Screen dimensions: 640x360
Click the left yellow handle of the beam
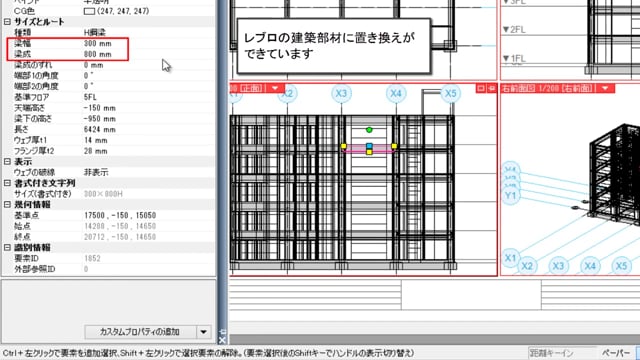(344, 146)
